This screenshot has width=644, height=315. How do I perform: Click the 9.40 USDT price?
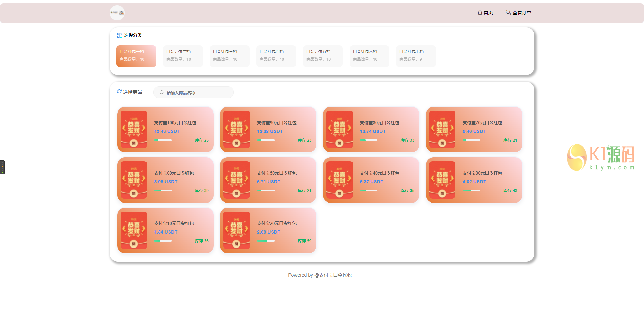tap(474, 131)
